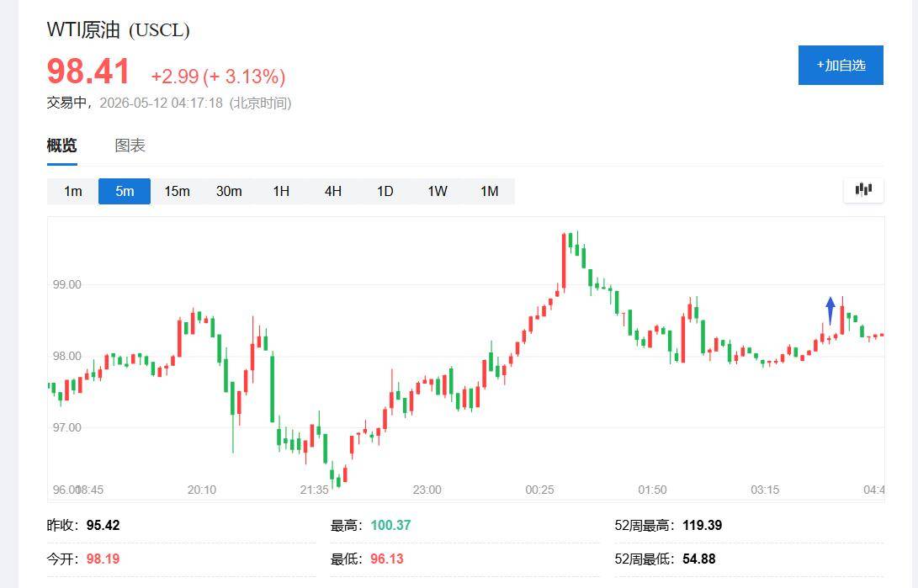Open the chart type candlestick icon

click(863, 189)
